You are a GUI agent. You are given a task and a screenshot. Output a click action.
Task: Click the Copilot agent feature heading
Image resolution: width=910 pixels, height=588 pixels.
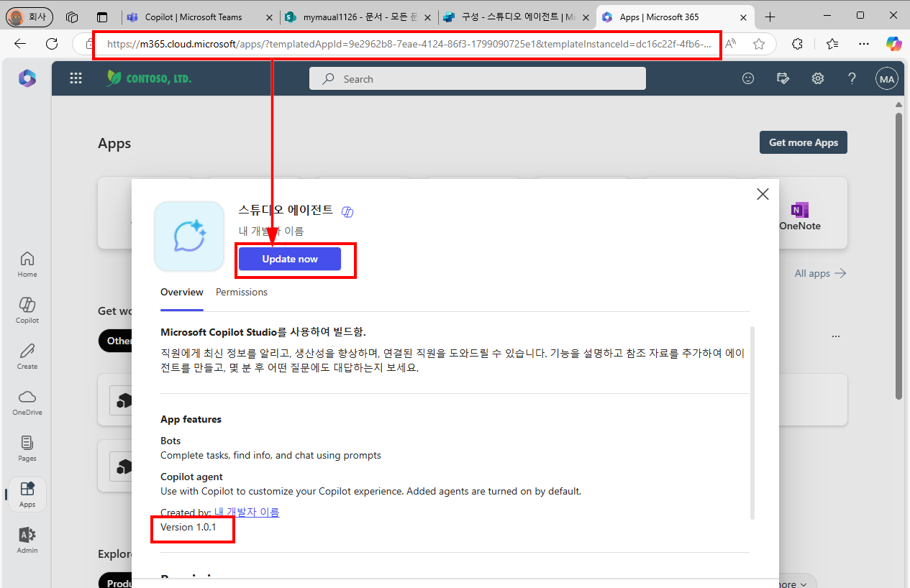click(191, 477)
